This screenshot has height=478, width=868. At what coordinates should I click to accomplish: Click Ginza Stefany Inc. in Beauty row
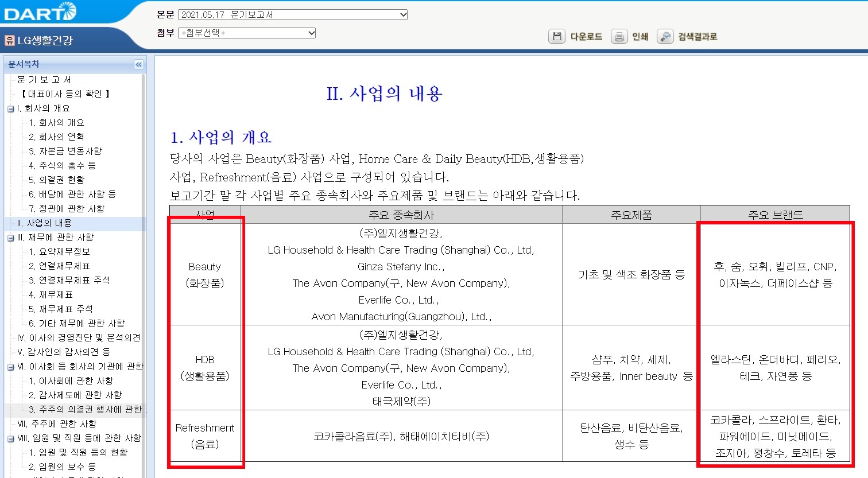point(401,267)
